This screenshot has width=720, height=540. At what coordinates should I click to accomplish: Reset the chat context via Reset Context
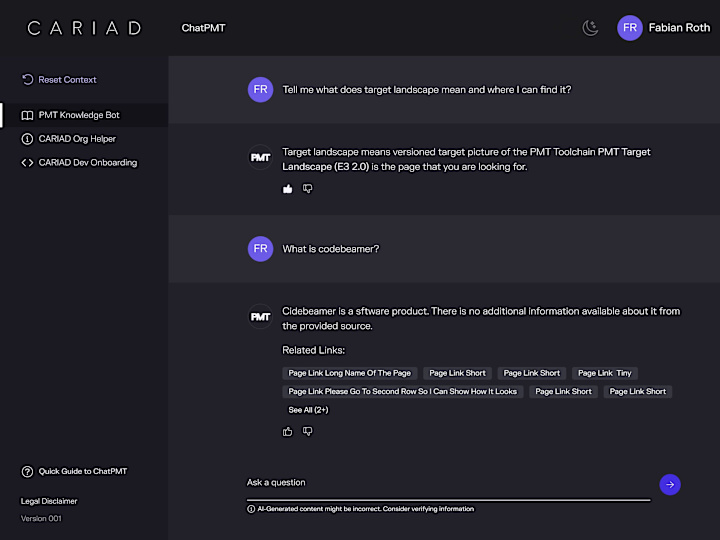click(x=68, y=79)
